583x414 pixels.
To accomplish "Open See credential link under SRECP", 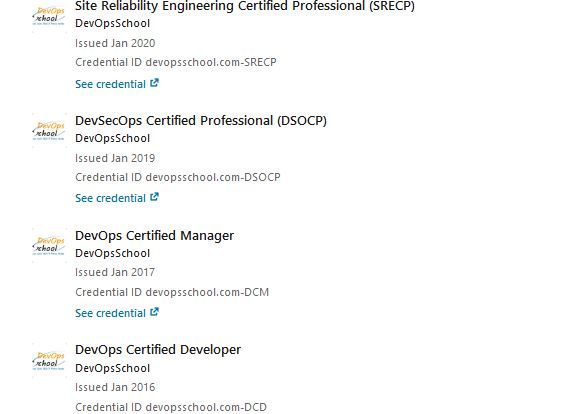I will (x=117, y=84).
